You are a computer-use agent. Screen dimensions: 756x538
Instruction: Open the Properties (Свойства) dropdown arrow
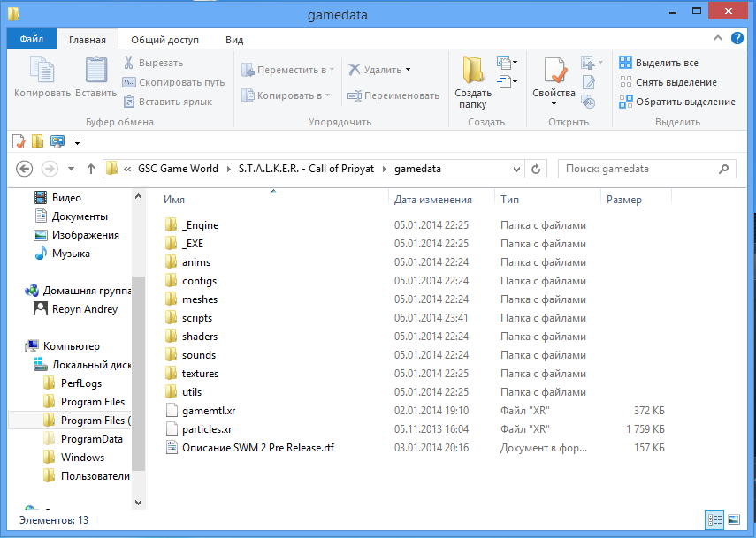pyautogui.click(x=554, y=103)
